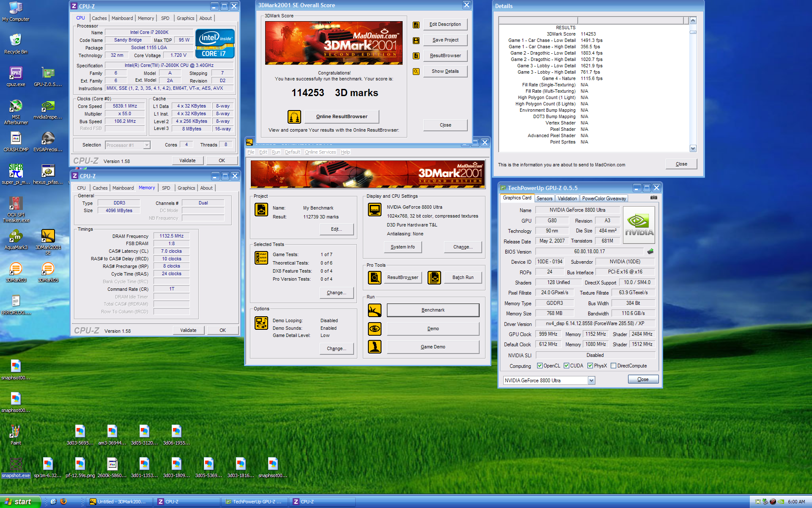The image size is (812, 508).
Task: Click the Save Project button
Action: tap(445, 40)
